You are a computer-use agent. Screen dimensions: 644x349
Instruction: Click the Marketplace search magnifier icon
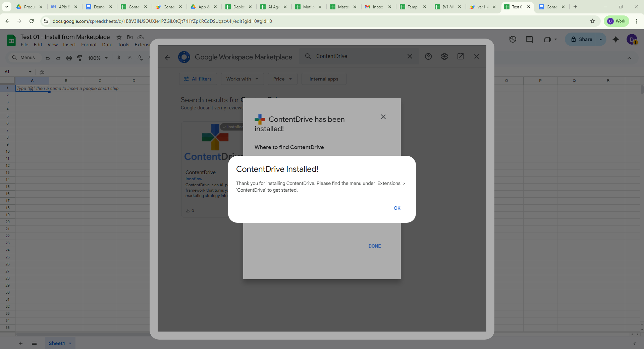pyautogui.click(x=308, y=56)
